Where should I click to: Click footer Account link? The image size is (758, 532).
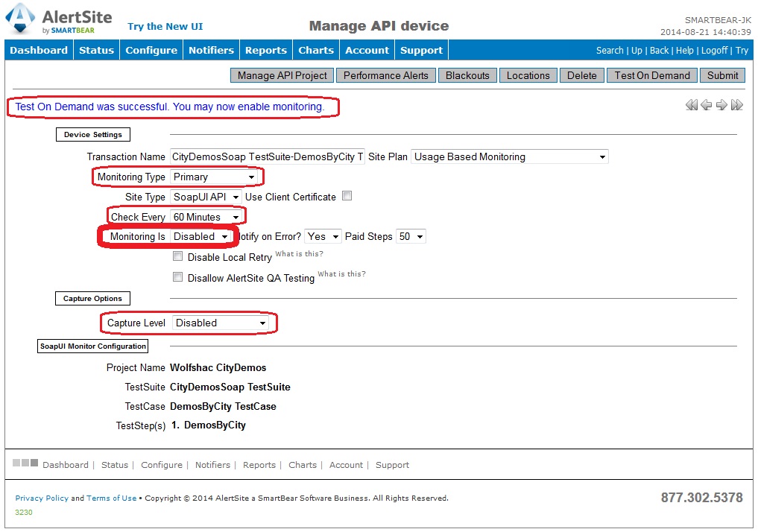pyautogui.click(x=346, y=465)
